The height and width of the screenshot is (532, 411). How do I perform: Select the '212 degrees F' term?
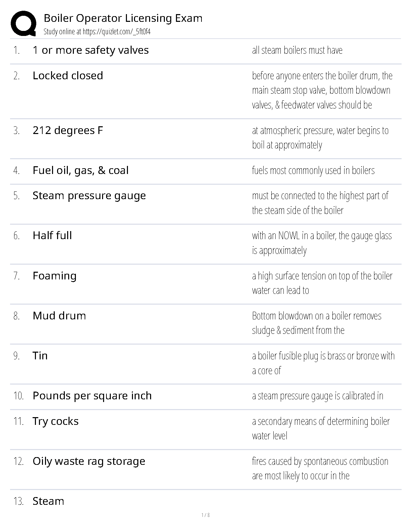click(x=68, y=130)
